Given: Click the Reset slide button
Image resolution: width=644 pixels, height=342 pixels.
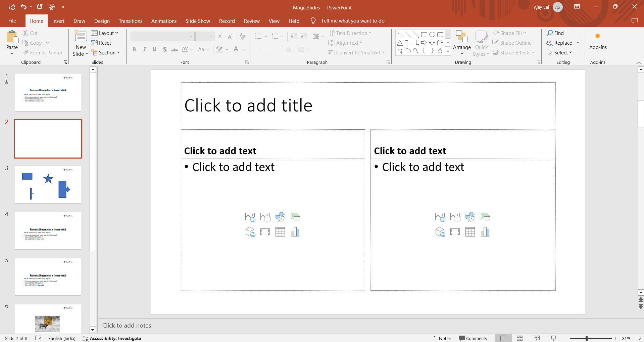Looking at the screenshot, I should coord(101,43).
